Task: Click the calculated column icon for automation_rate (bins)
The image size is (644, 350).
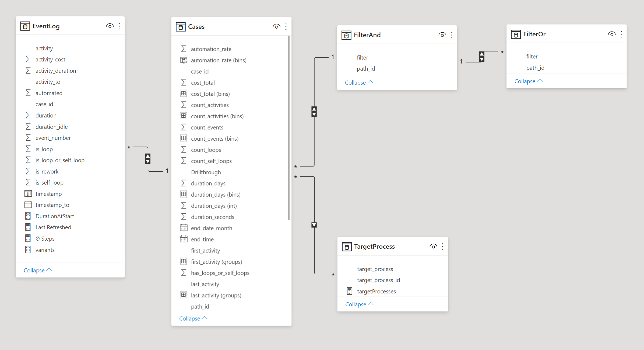Action: [x=184, y=60]
